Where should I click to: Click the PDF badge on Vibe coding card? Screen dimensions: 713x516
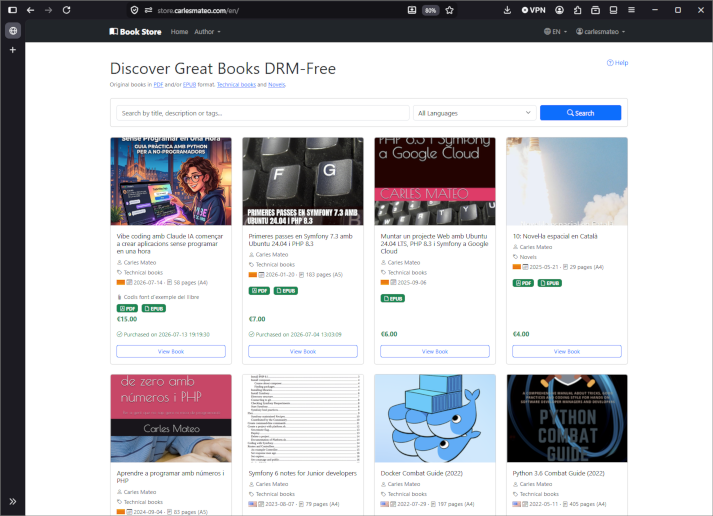pos(127,308)
